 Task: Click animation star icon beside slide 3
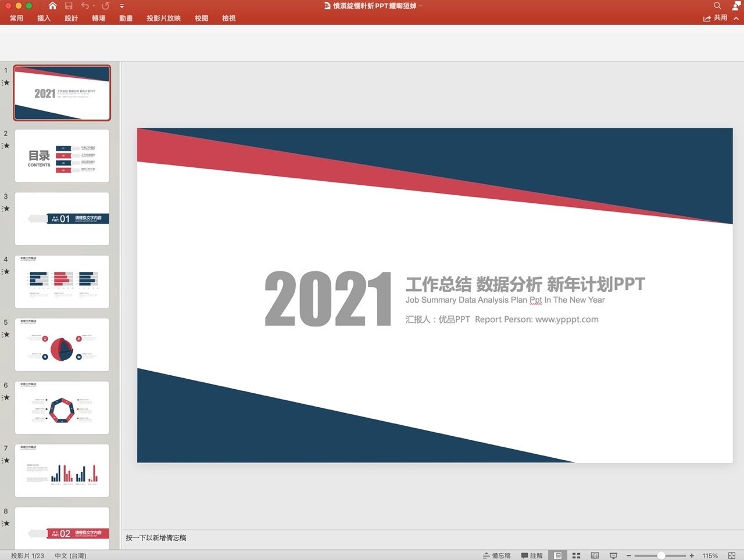(6, 209)
